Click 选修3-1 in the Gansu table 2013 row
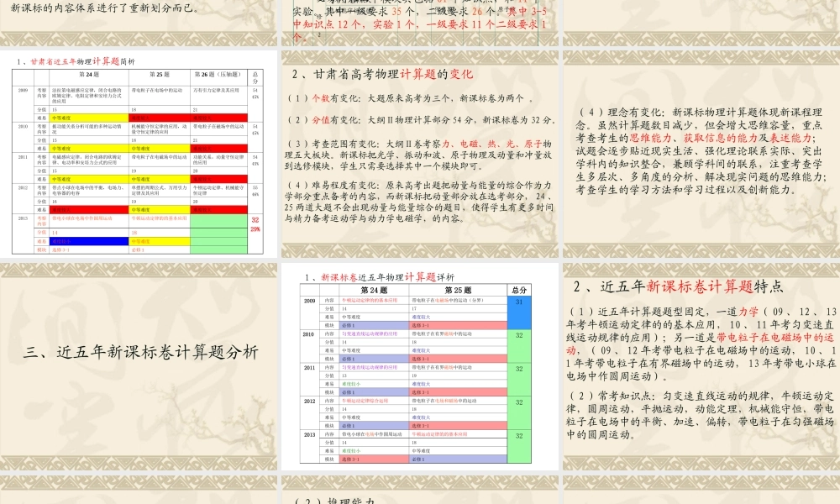The width and height of the screenshot is (840, 504). pyautogui.click(x=60, y=250)
